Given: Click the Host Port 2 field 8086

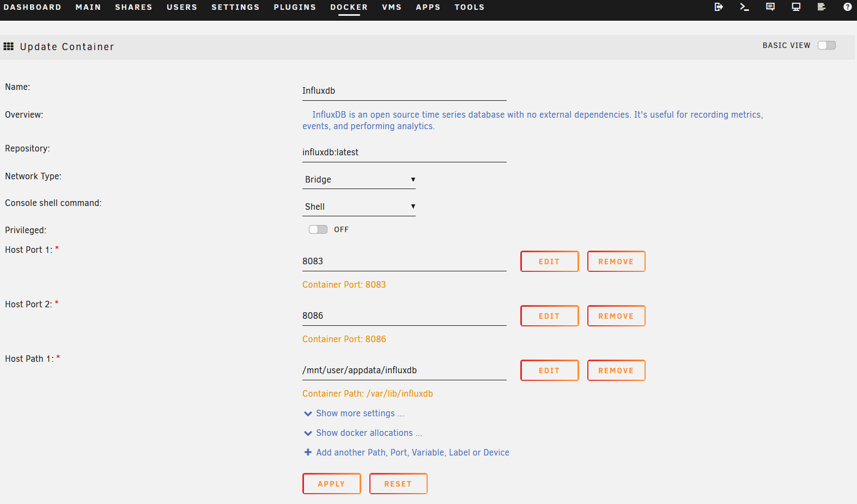Looking at the screenshot, I should (x=404, y=316).
